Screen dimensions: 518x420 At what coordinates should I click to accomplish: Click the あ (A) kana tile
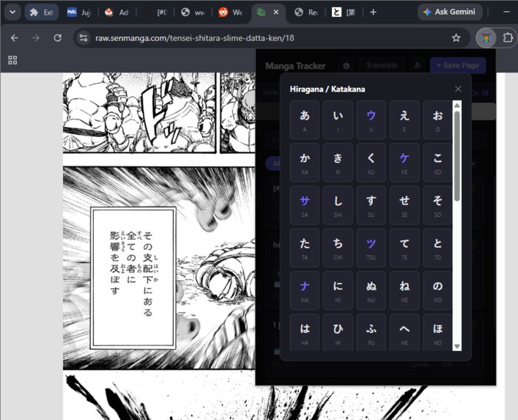(305, 120)
